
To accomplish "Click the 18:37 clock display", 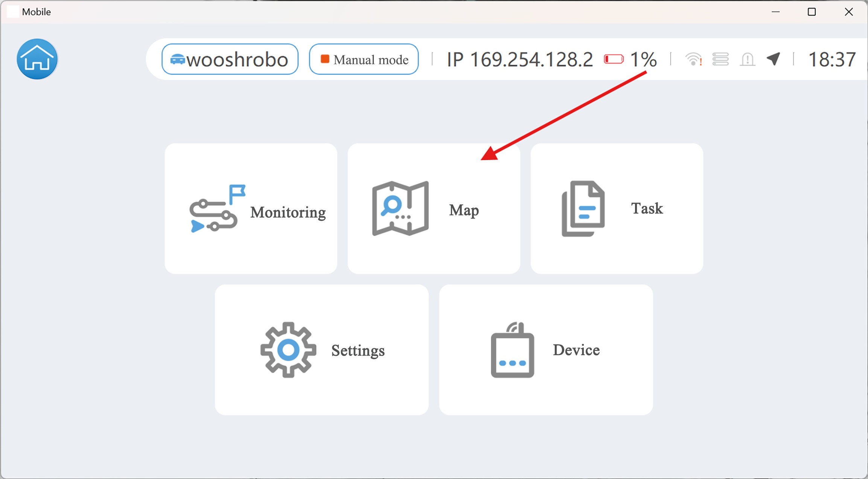I will [832, 59].
